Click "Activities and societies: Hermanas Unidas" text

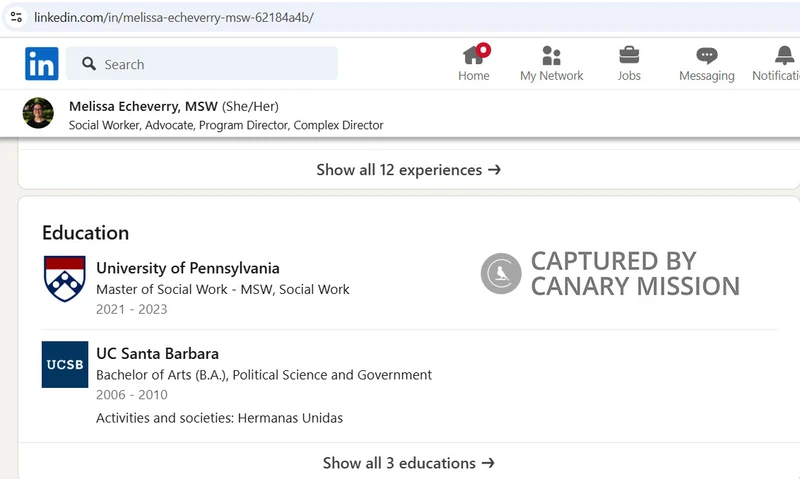[219, 418]
